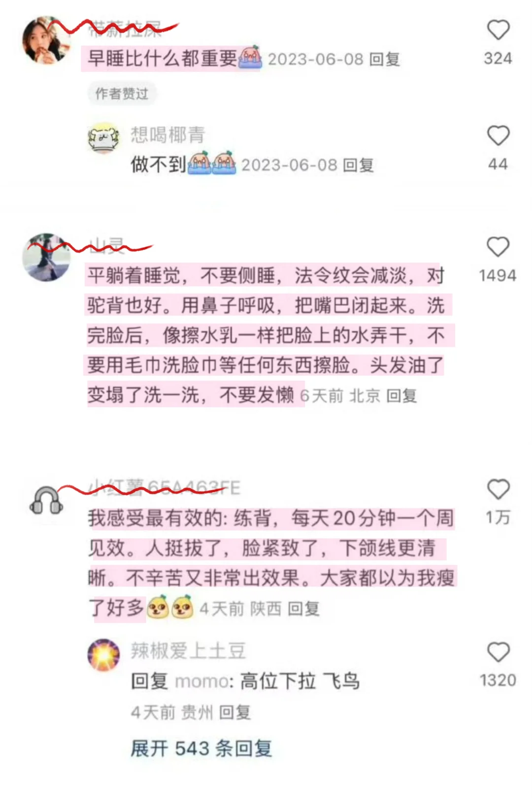Expand 展开 543 条回复
This screenshot has width=532, height=798.
[x=201, y=748]
